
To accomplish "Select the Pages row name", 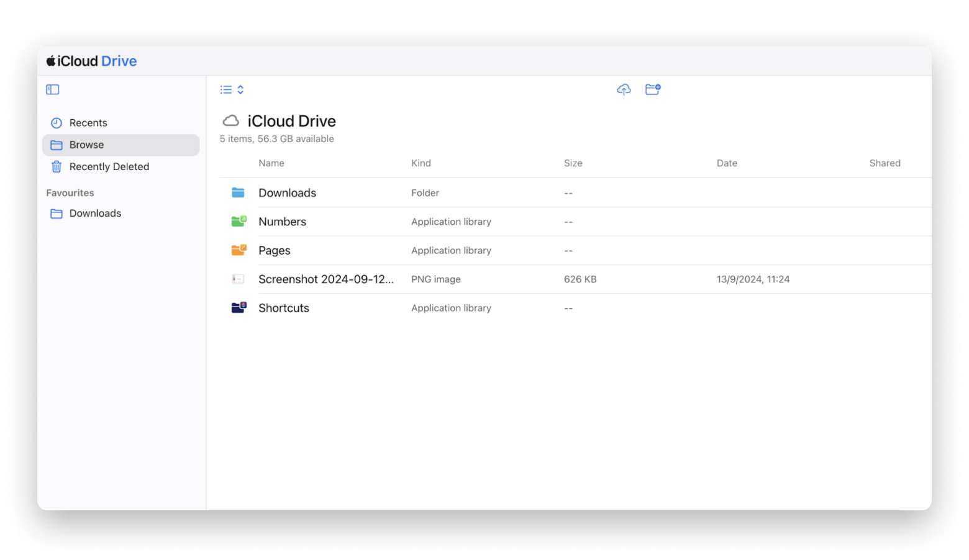I will coord(274,251).
